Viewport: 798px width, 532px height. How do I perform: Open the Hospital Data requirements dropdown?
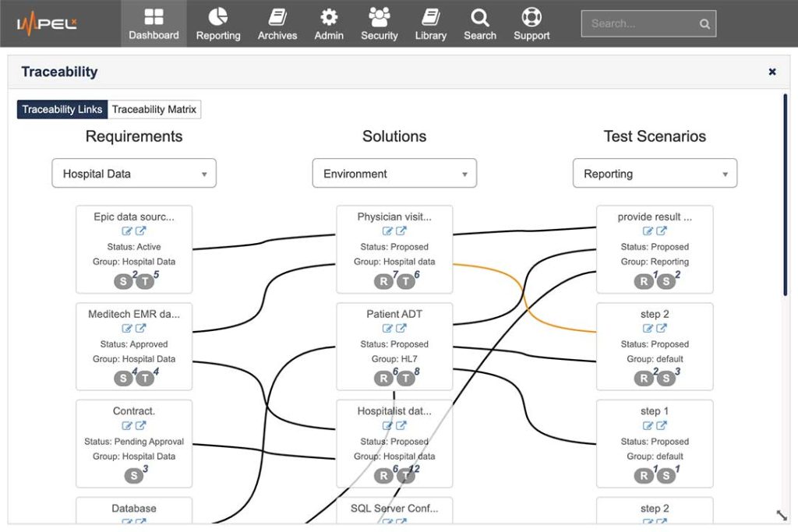[133, 173]
